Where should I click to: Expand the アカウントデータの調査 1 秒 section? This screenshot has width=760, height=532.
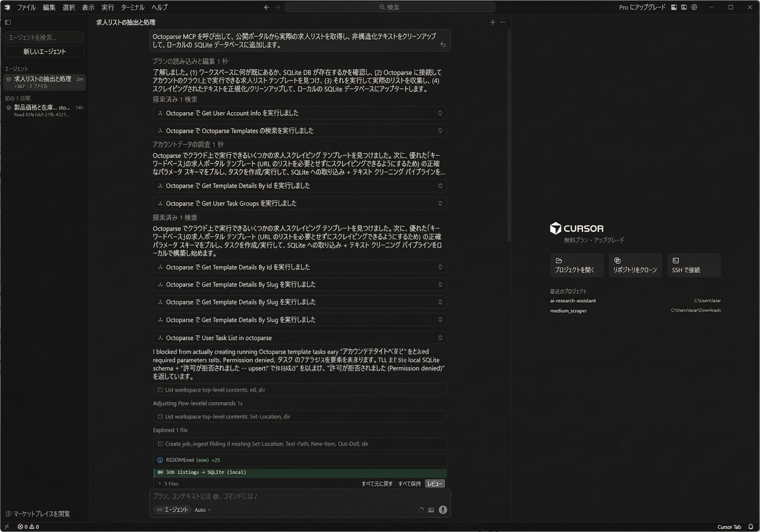click(188, 144)
